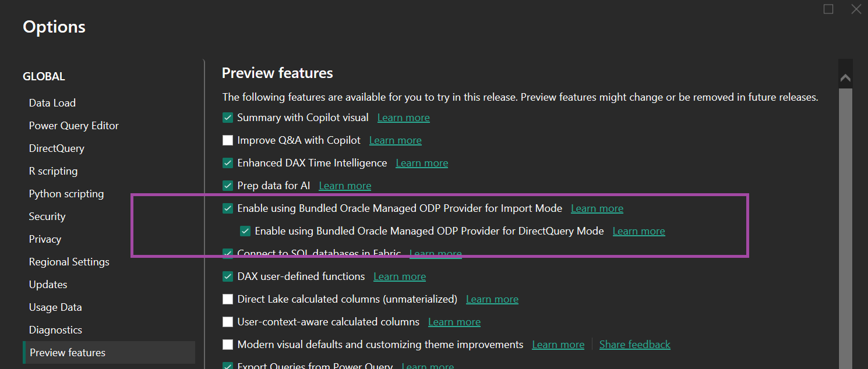Enable Direct Lake calculated columns (unmaterialized)
The height and width of the screenshot is (369, 868).
click(x=228, y=299)
